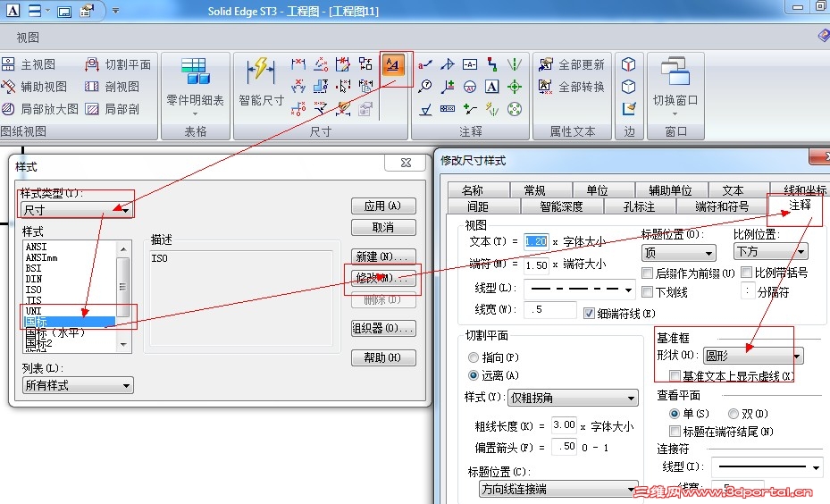Click the Switch Windows (切换窗口) icon

click(x=675, y=82)
